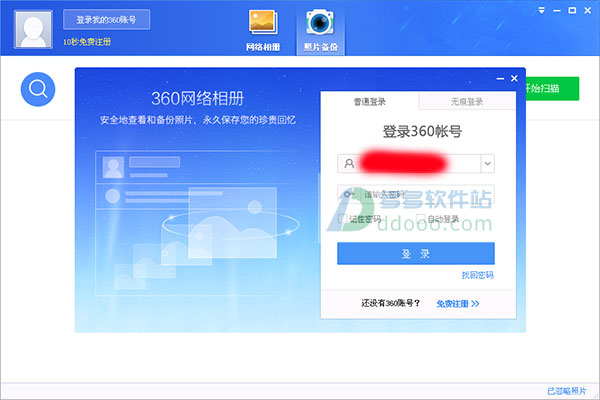Expand the saved accounts dropdown arrow

pos(488,164)
